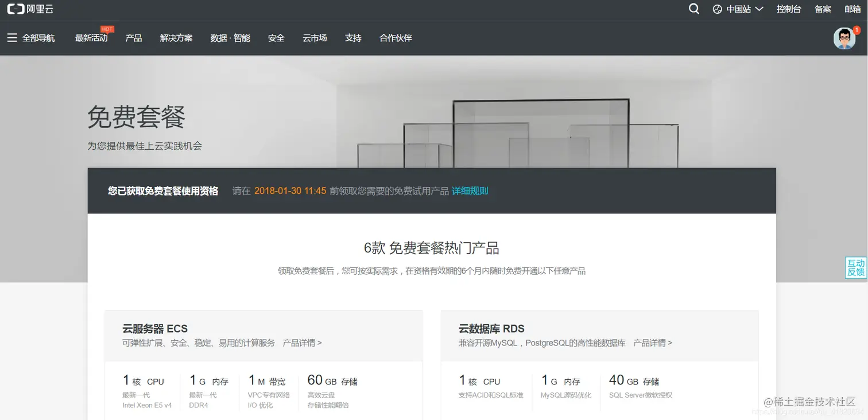Click the HOT badge on 最新活动
The image size is (868, 420).
coord(107,28)
